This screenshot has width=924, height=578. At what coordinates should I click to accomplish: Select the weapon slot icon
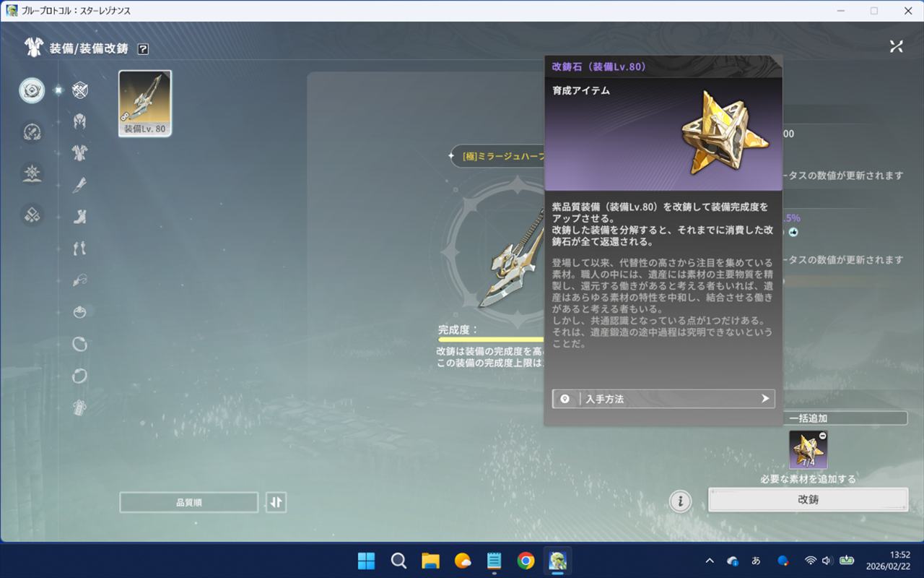[x=79, y=90]
